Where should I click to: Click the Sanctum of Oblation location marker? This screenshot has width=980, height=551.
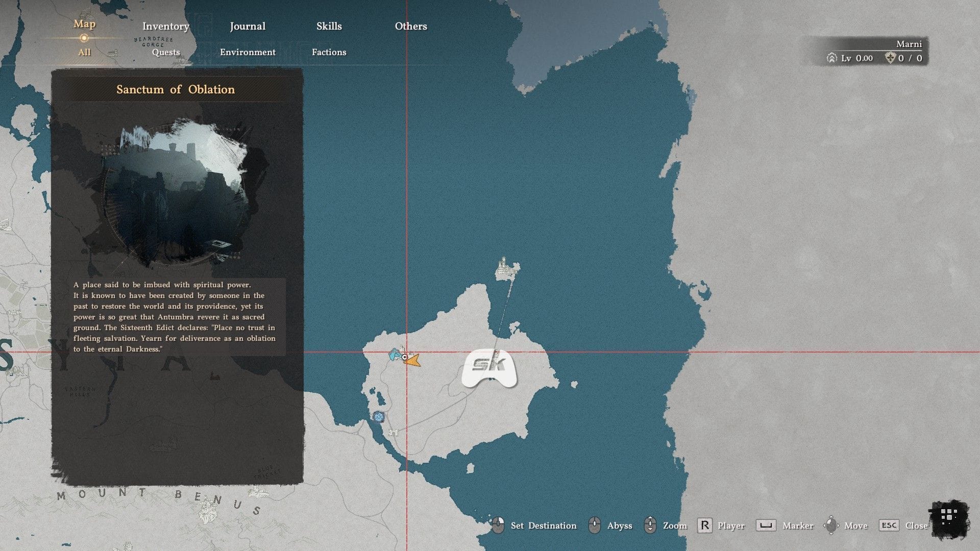pos(404,357)
